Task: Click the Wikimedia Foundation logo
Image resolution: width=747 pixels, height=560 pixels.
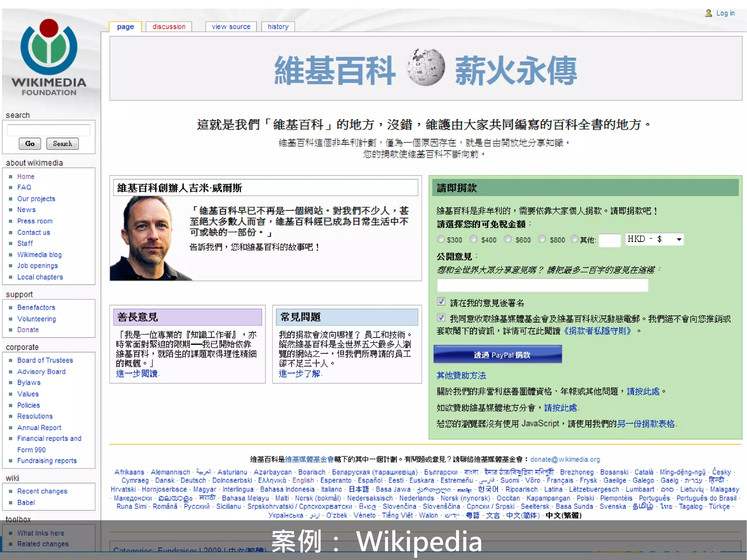Action: pyautogui.click(x=49, y=57)
